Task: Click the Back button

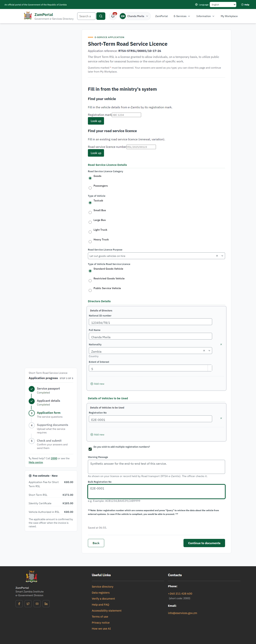Action: 96,543
